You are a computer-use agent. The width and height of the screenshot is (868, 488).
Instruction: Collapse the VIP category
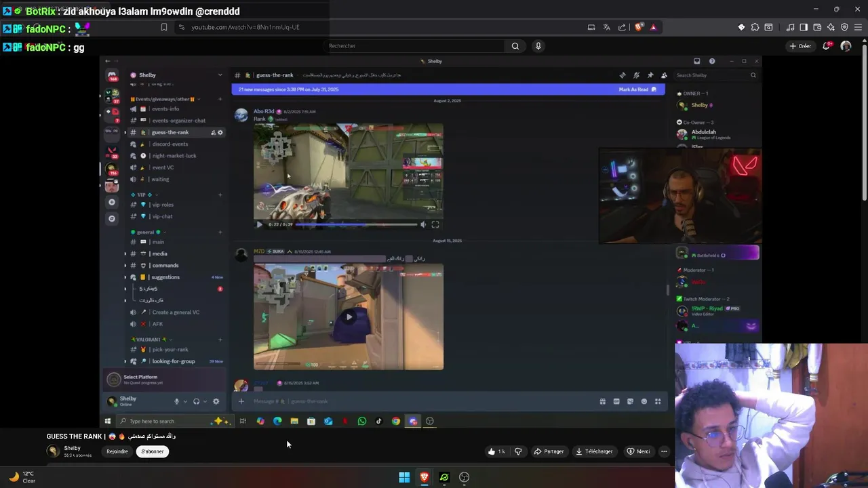(144, 195)
